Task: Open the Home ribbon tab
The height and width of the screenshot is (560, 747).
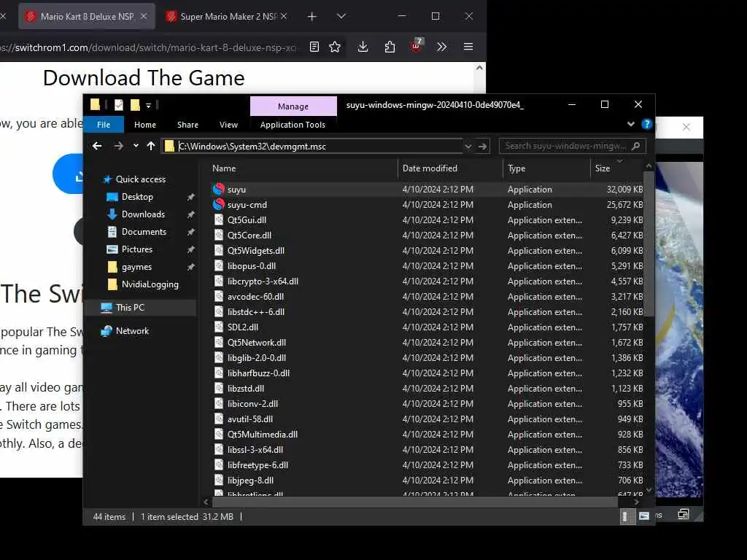Action: (x=145, y=124)
